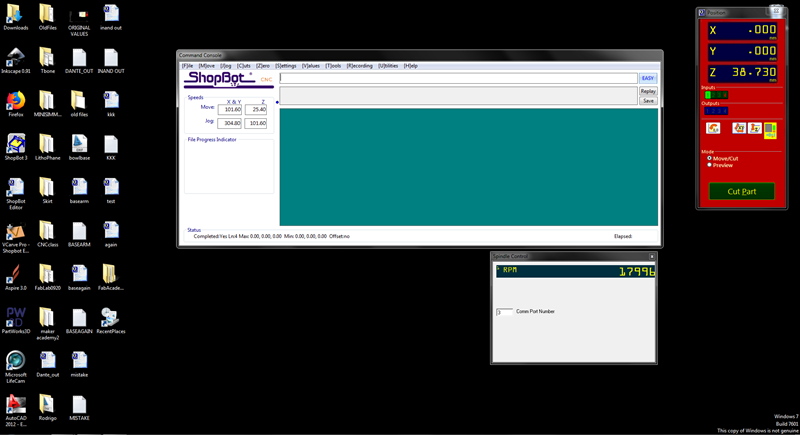Click the Move Z speed field

pos(256,110)
